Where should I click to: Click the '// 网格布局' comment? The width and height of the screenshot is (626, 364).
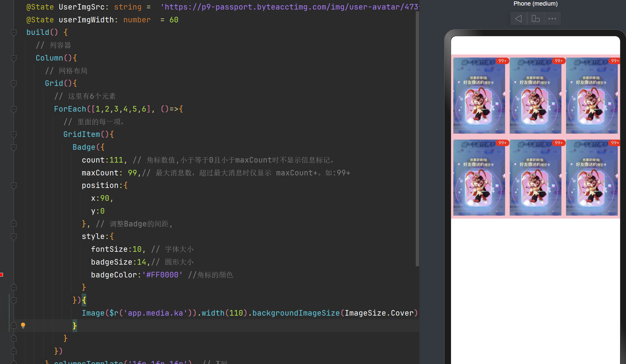tap(66, 71)
